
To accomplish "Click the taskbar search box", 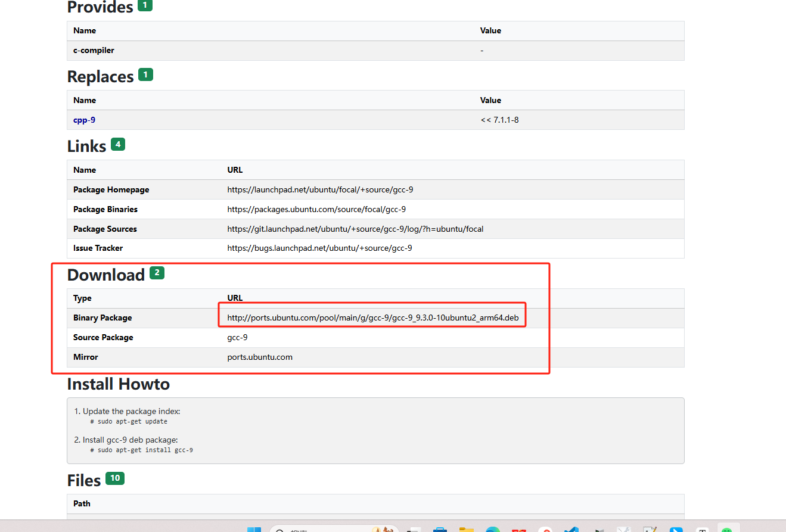I will (x=322, y=529).
